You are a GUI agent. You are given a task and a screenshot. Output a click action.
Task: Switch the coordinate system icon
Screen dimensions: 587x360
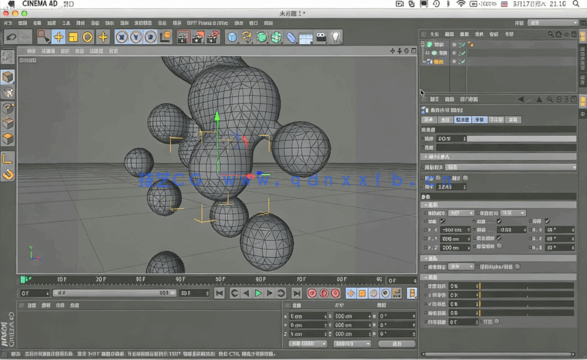point(165,37)
